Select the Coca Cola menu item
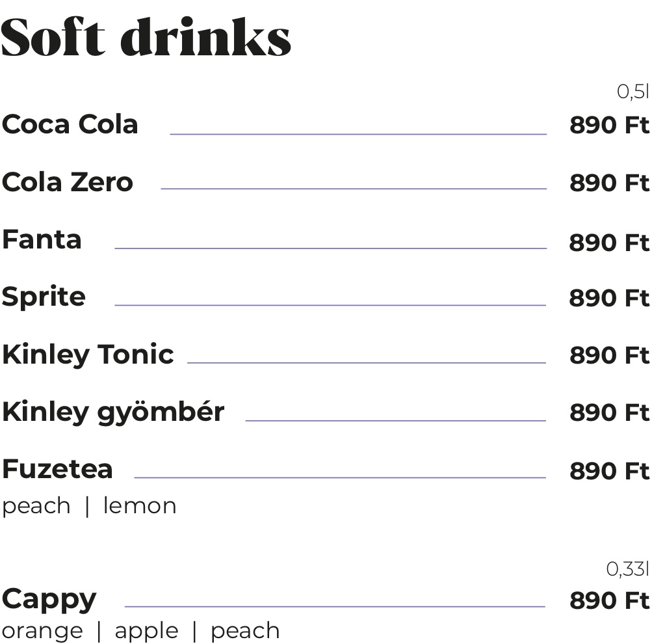 coord(70,124)
